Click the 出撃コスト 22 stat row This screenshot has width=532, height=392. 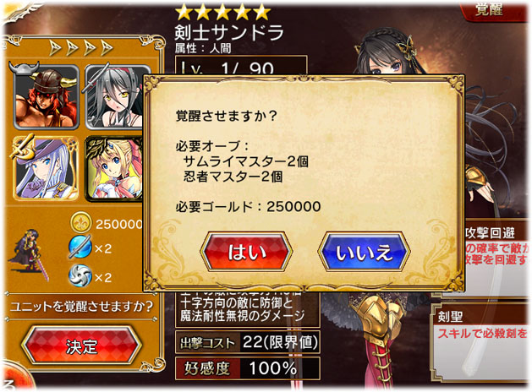248,342
